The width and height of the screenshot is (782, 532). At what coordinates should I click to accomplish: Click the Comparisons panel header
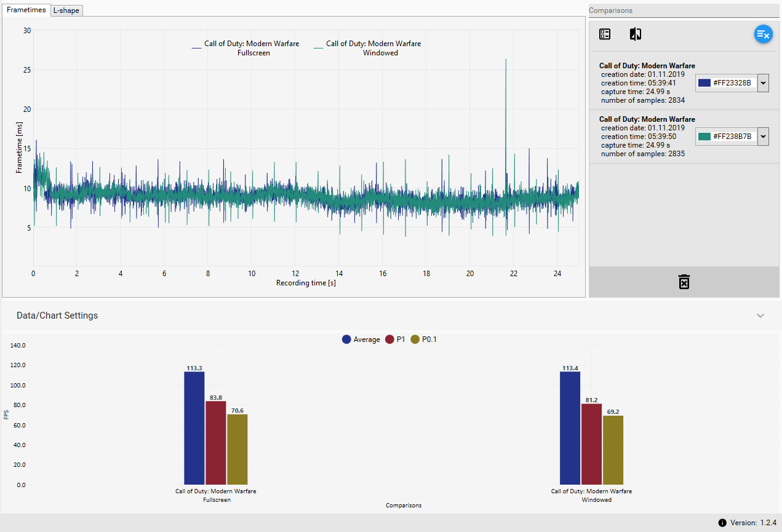coord(684,10)
